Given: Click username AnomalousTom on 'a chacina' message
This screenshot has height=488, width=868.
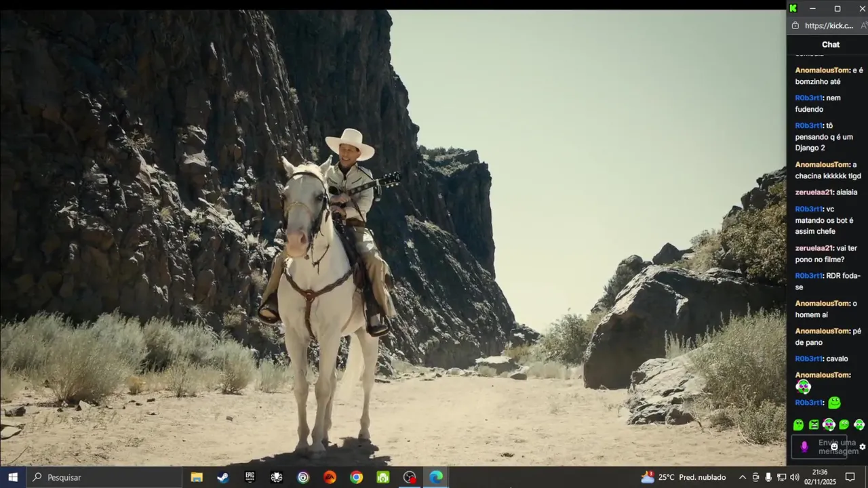Looking at the screenshot, I should click(x=822, y=165).
